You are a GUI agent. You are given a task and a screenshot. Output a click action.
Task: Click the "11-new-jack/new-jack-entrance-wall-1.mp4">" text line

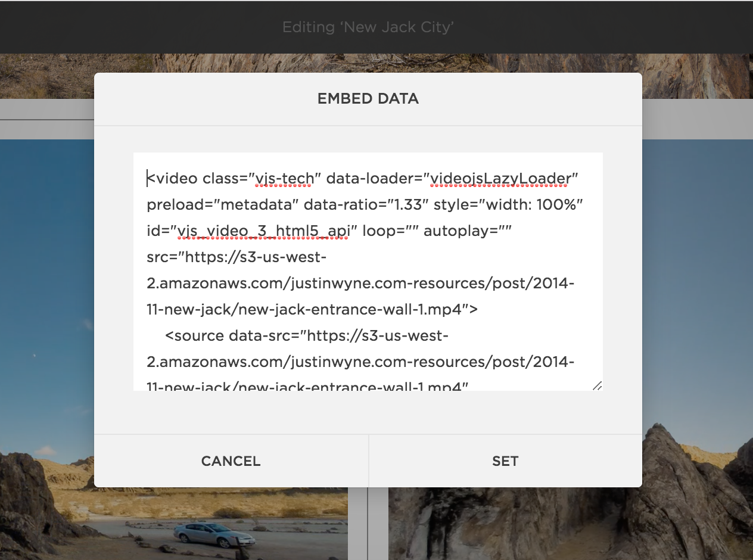pyautogui.click(x=313, y=310)
